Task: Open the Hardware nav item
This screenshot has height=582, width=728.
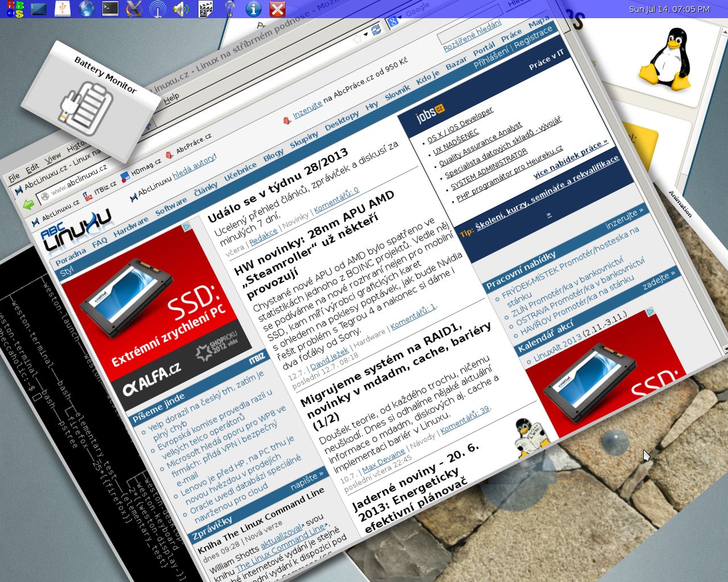Action: [131, 227]
